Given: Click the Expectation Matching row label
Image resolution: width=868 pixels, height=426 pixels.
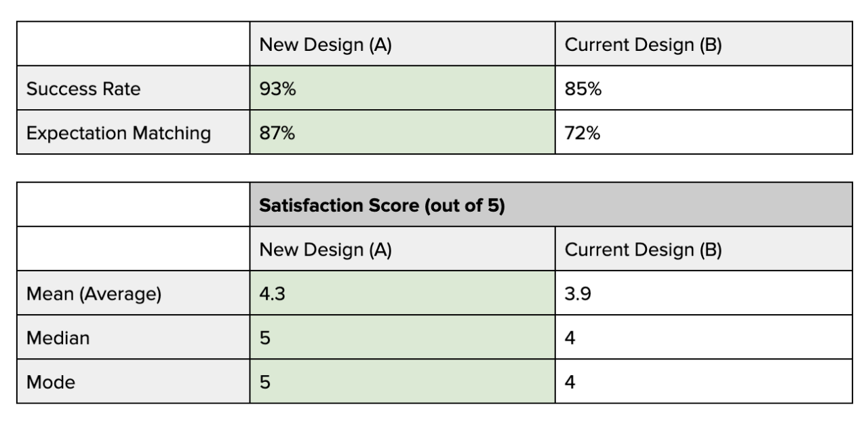Looking at the screenshot, I should click(x=118, y=133).
